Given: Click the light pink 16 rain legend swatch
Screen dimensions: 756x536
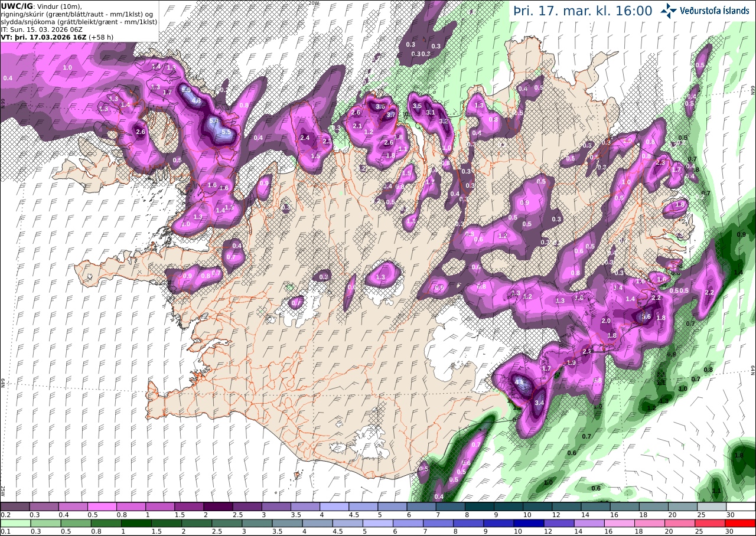Looking at the screenshot, I should coord(620,523).
